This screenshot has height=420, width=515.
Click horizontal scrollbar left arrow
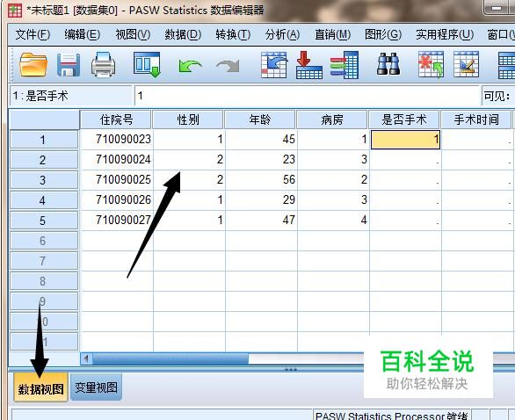click(86, 358)
